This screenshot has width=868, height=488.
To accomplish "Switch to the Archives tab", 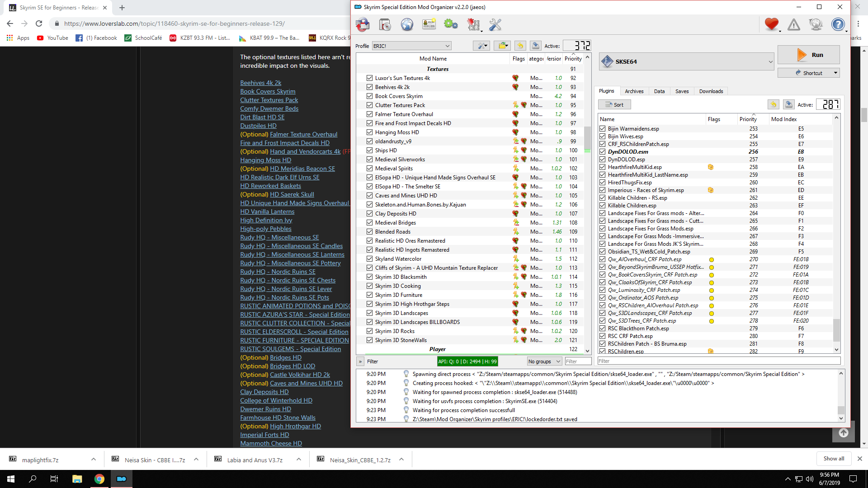I will click(634, 91).
